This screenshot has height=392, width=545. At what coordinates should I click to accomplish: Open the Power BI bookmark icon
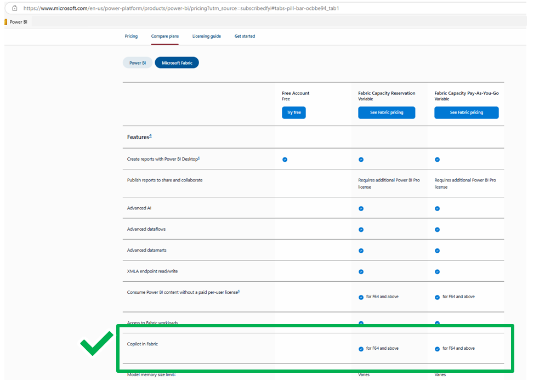point(5,22)
